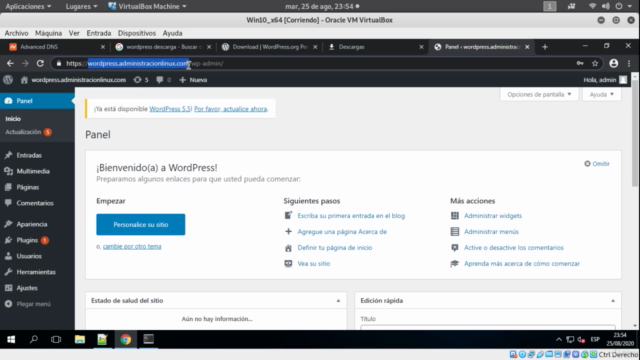The image size is (640, 360).
Task: Open a new Chrome tab
Action: pyautogui.click(x=544, y=47)
